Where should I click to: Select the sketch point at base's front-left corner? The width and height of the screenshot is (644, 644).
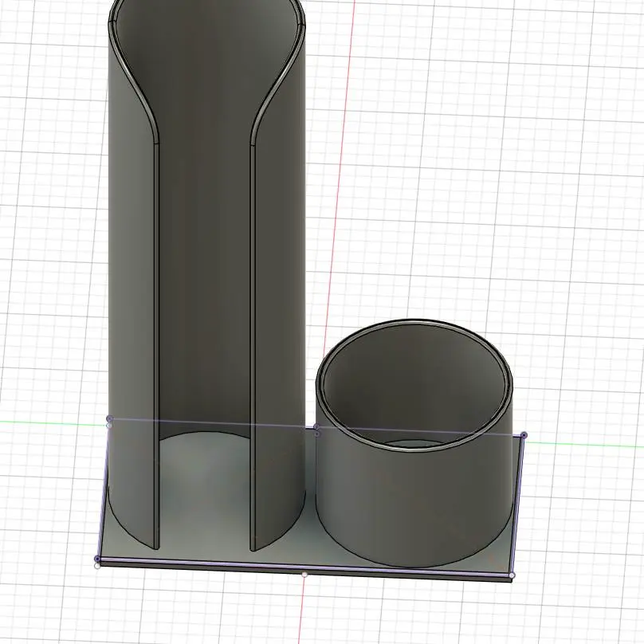click(x=97, y=559)
